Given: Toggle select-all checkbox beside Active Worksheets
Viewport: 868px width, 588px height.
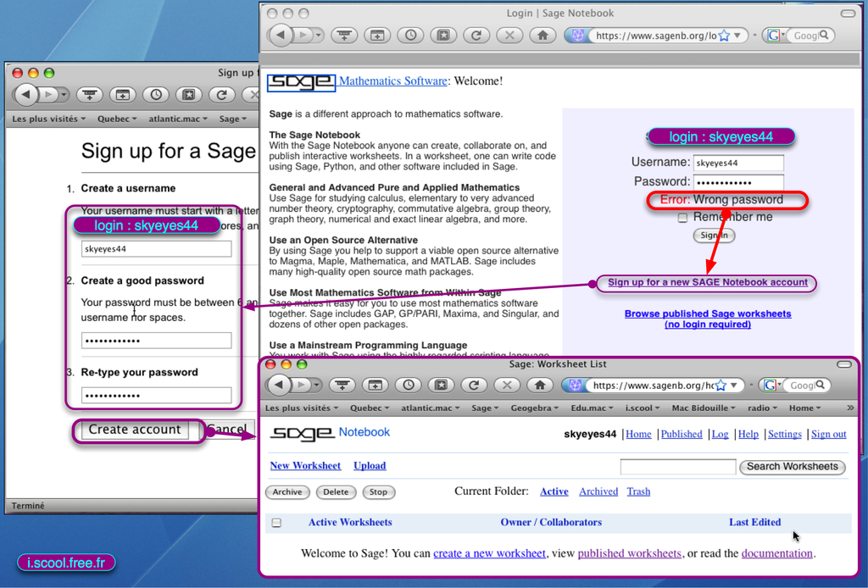Looking at the screenshot, I should pyautogui.click(x=277, y=523).
